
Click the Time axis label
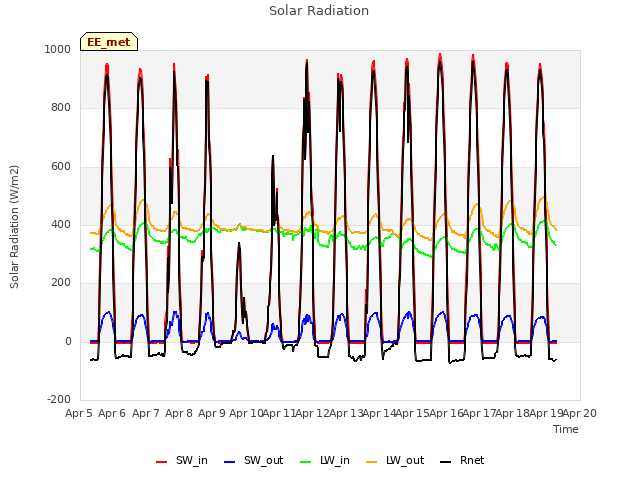pyautogui.click(x=566, y=429)
